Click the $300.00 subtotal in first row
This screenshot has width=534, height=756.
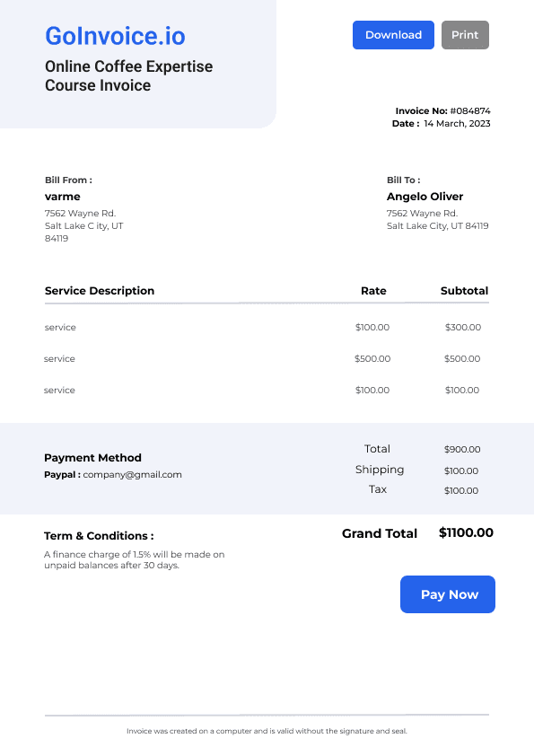coord(463,327)
